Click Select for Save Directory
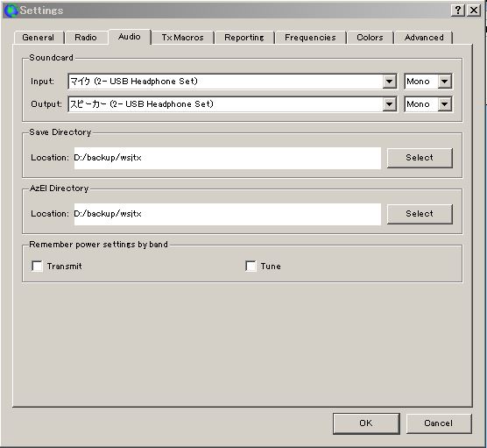 (x=420, y=158)
